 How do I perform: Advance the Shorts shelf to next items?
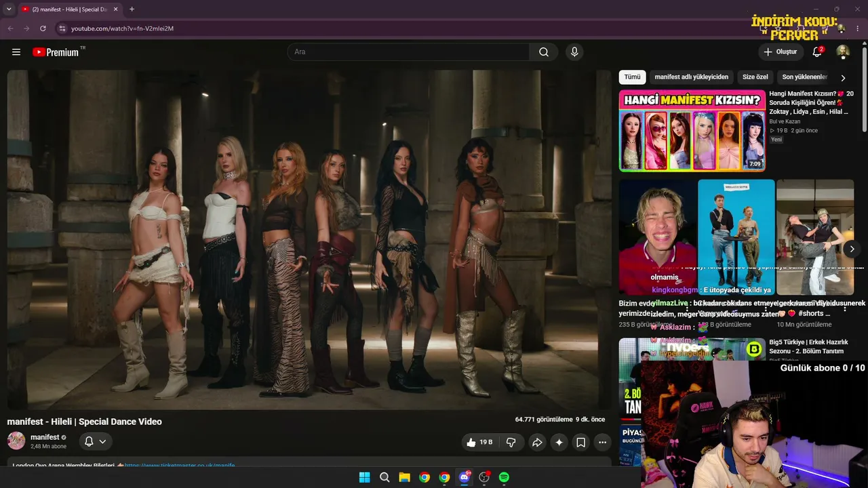(x=852, y=249)
